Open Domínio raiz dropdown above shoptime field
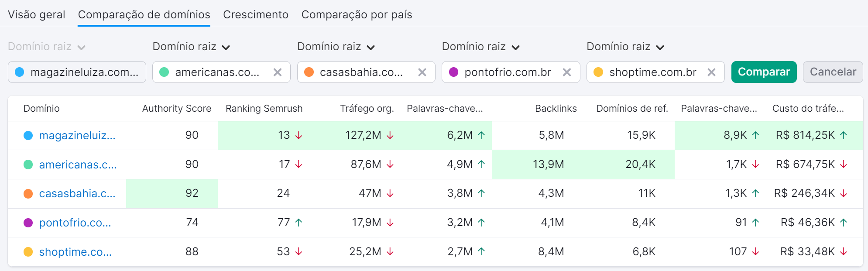The width and height of the screenshot is (868, 271). pos(625,47)
